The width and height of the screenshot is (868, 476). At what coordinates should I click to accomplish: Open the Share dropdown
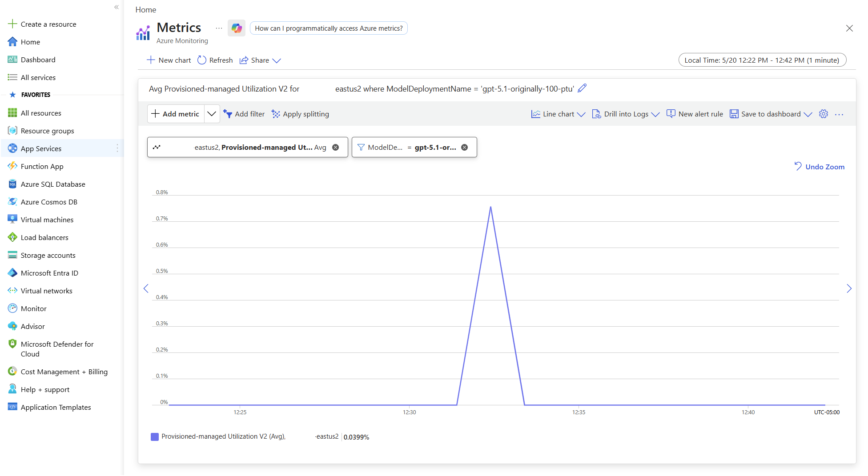pos(260,60)
